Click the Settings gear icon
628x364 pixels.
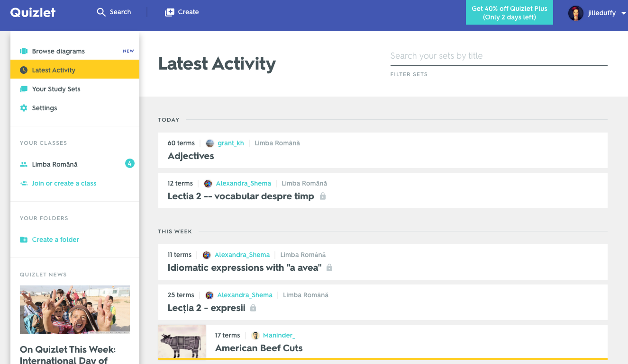pyautogui.click(x=24, y=108)
